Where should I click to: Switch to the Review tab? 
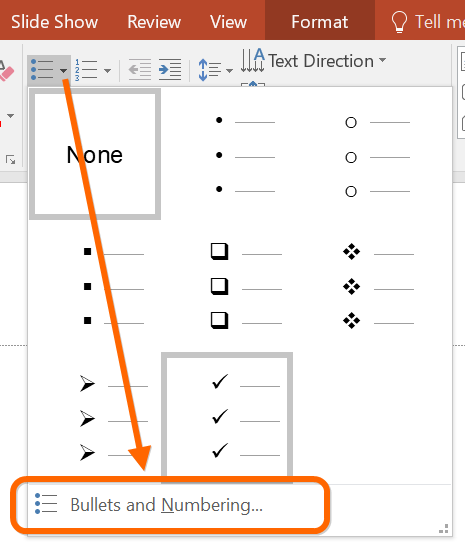[x=154, y=22]
